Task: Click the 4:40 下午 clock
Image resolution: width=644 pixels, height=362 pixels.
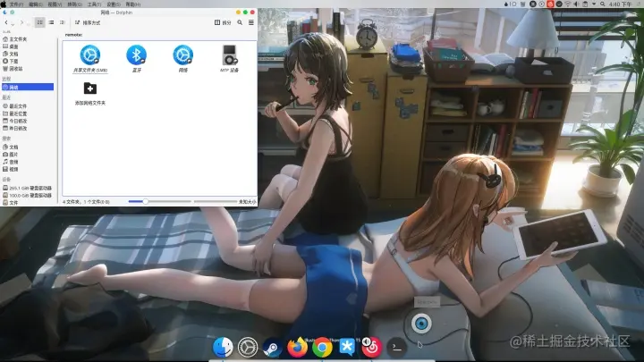Action: coord(621,4)
